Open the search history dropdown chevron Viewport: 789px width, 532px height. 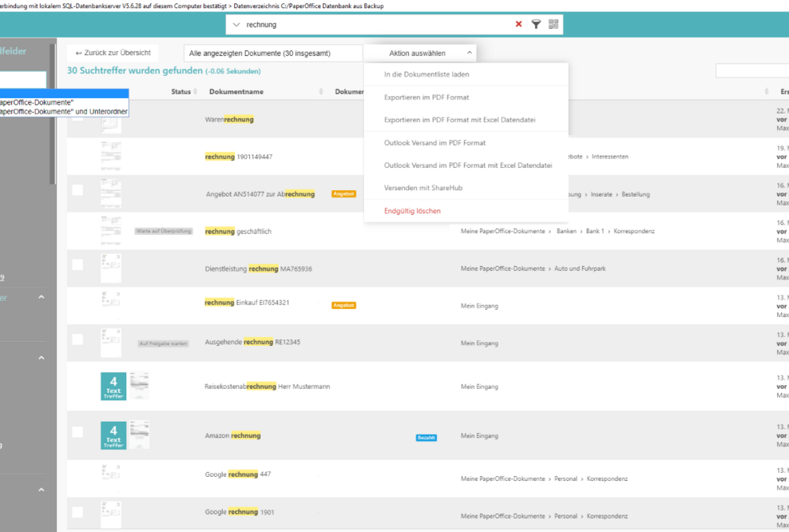coord(236,25)
